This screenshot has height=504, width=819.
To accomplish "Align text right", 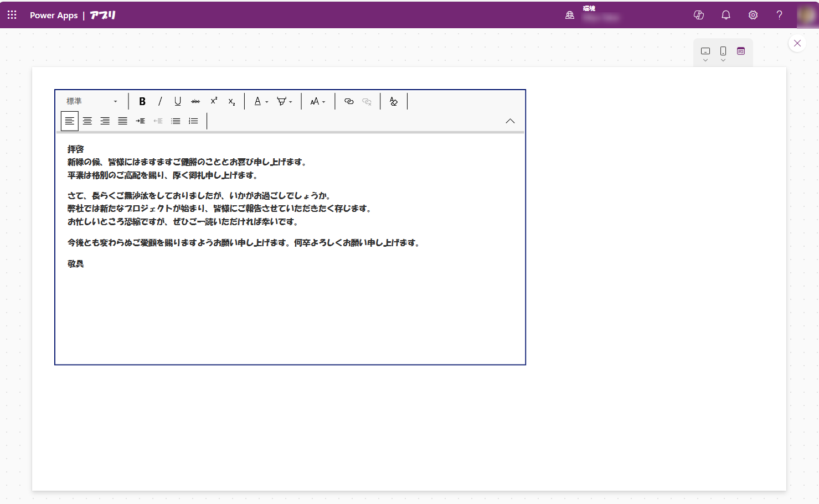I will pos(105,121).
